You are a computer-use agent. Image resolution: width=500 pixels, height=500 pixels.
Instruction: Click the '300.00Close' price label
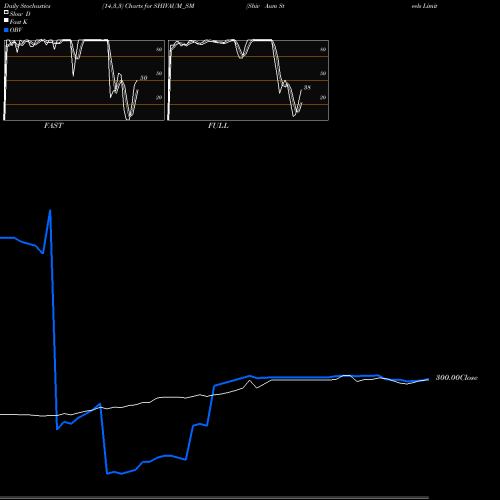457,378
